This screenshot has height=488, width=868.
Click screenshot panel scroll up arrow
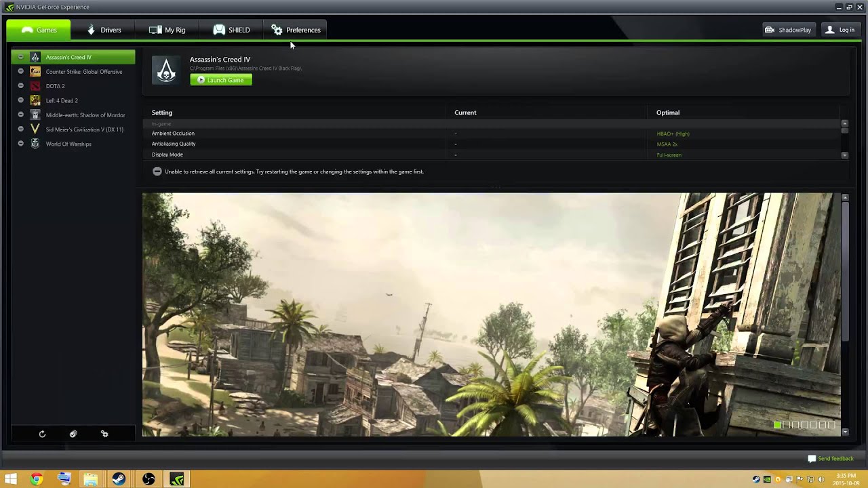[845, 197]
